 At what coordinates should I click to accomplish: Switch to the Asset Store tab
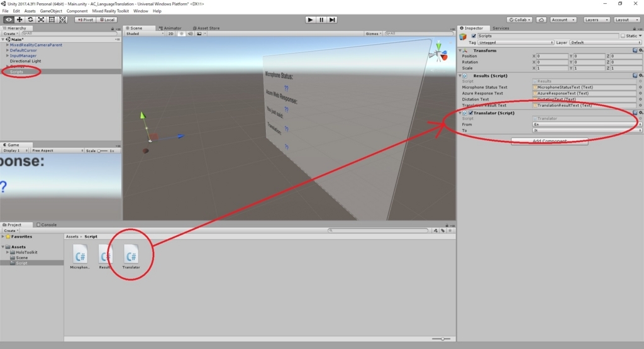[x=206, y=28]
